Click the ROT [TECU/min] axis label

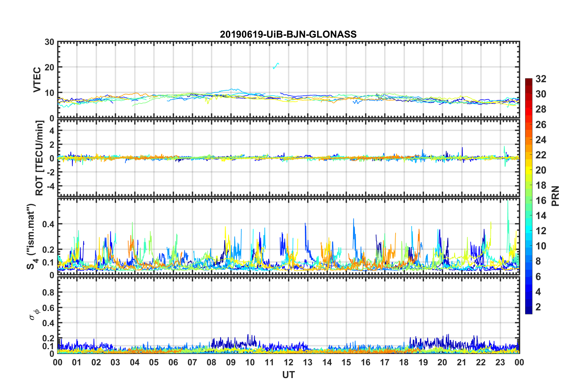[x=39, y=158]
